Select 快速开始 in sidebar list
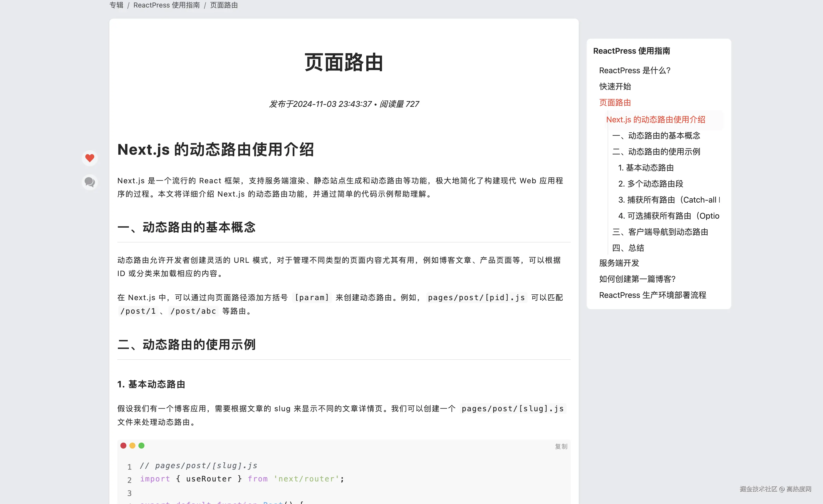Viewport: 823px width, 504px height. tap(615, 87)
